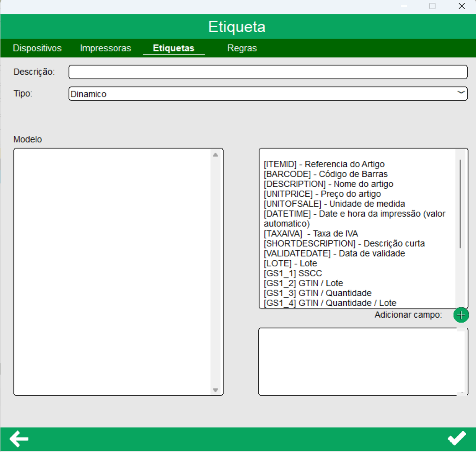Select the [GS1_1] SSCC line
The height and width of the screenshot is (452, 476).
[293, 274]
